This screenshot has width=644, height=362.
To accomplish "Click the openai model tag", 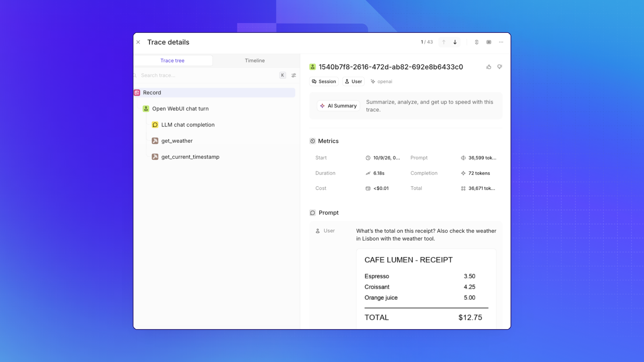I will (381, 81).
